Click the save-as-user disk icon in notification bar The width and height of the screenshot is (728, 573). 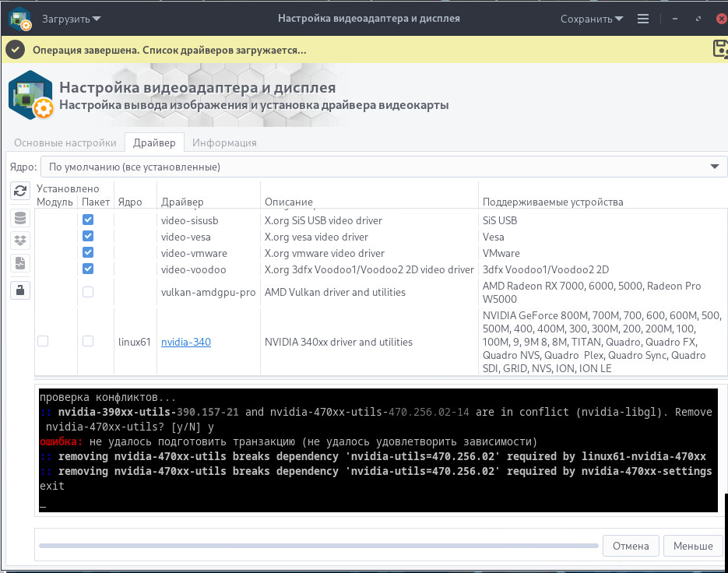point(720,49)
